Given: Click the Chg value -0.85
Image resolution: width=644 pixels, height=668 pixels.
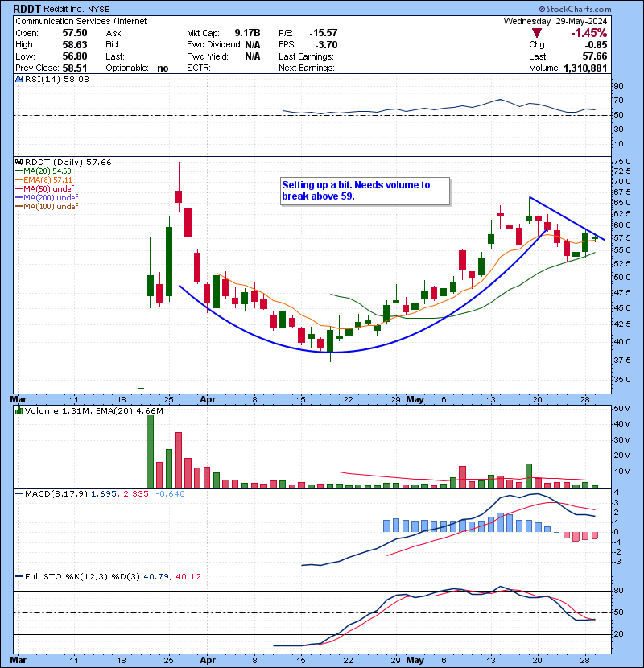Looking at the screenshot, I should point(596,45).
